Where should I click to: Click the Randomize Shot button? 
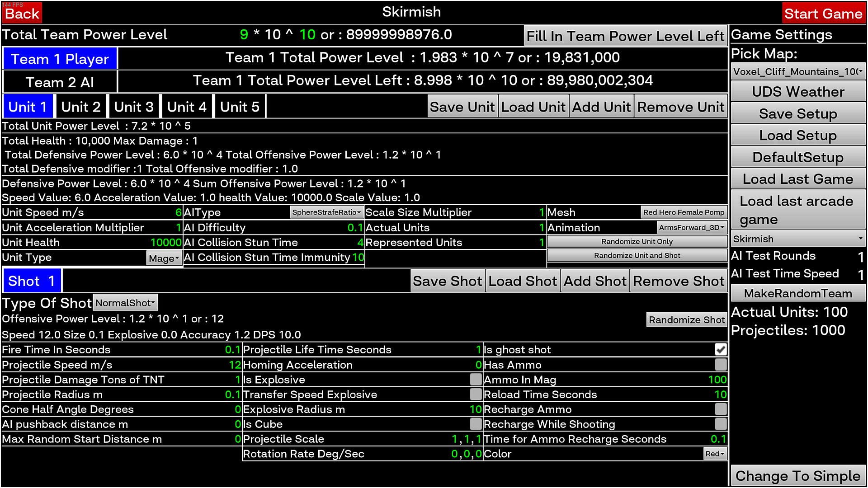point(686,320)
